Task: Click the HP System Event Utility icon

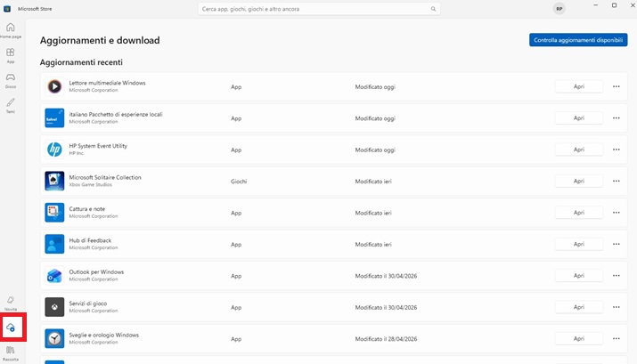Action: pyautogui.click(x=54, y=150)
